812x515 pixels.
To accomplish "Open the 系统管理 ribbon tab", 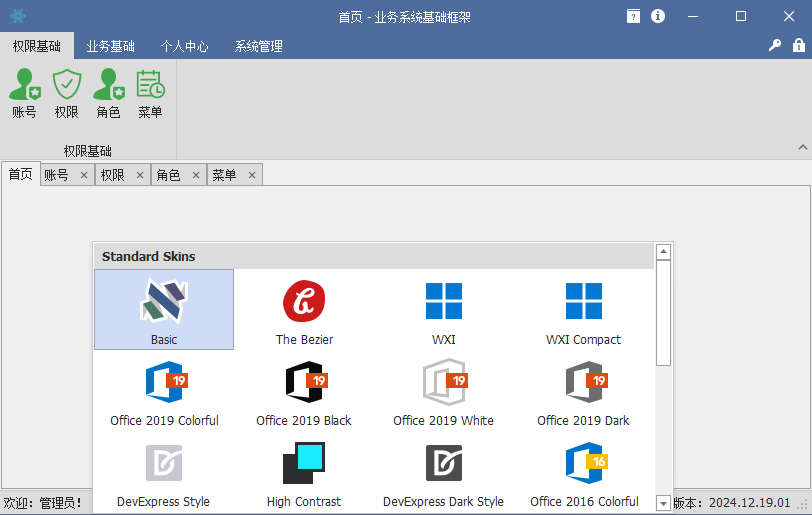I will [258, 46].
